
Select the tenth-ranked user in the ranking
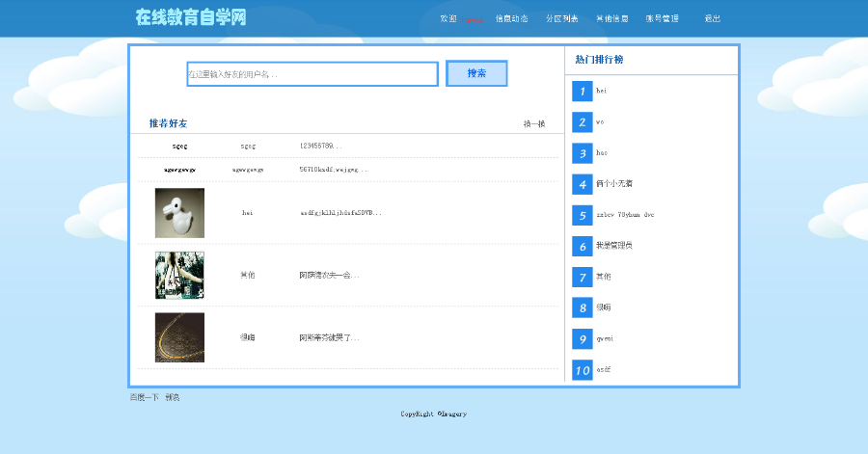pyautogui.click(x=604, y=370)
